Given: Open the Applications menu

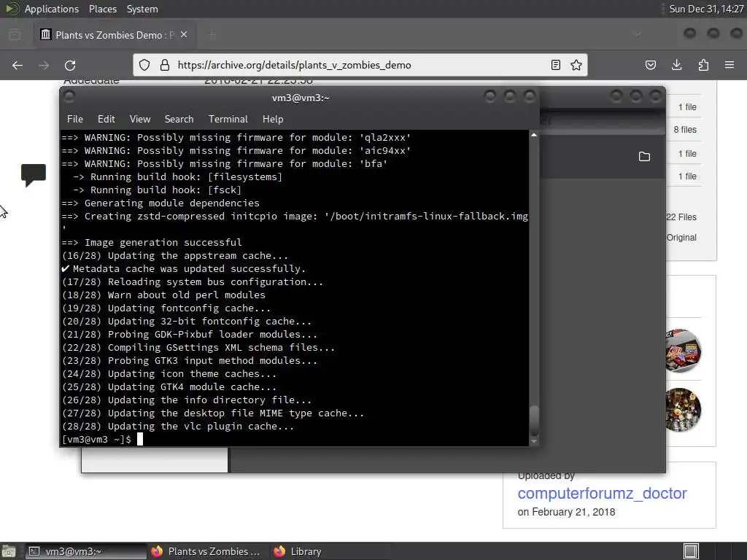Looking at the screenshot, I should tap(52, 9).
